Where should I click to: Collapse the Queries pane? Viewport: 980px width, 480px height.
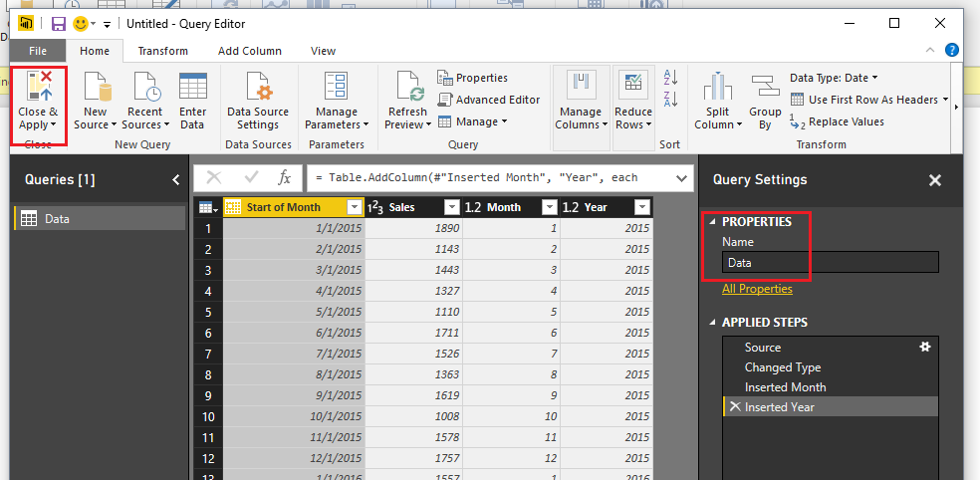tap(176, 180)
